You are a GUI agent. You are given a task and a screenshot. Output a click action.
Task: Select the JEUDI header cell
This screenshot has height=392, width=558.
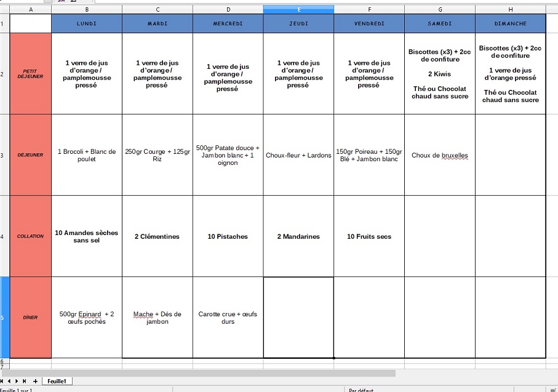pyautogui.click(x=298, y=23)
